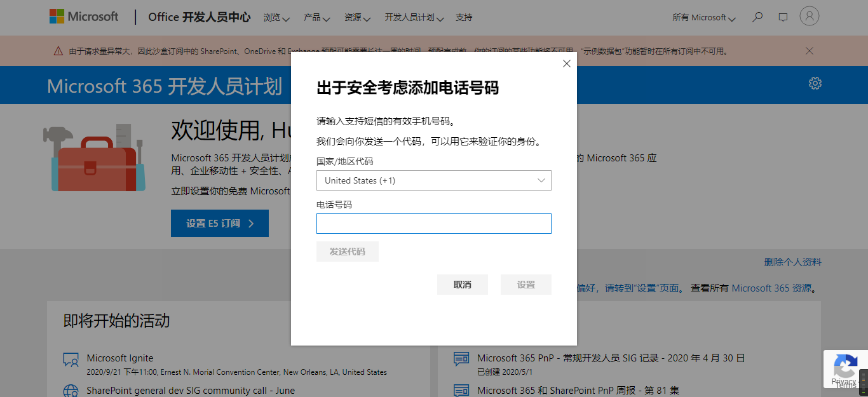
Task: Click the red warning triangle icon
Action: tap(58, 51)
